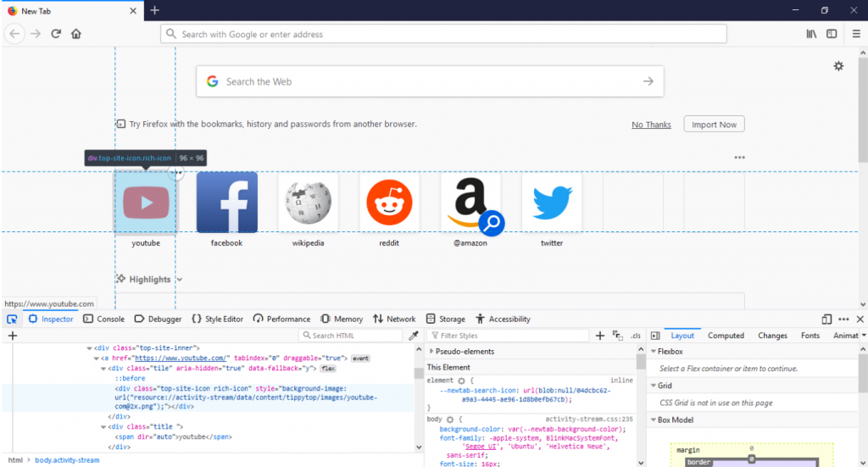Close the New Tab tab
Viewport: 868px width, 467px height.
tap(133, 10)
